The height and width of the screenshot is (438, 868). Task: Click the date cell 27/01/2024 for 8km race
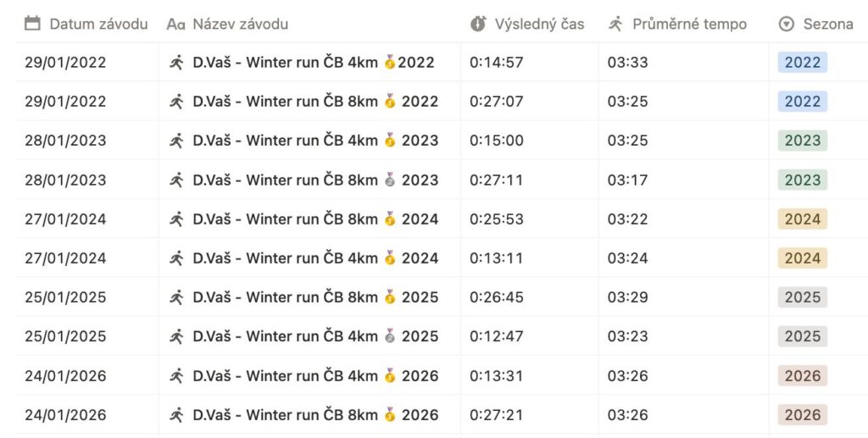click(x=65, y=219)
